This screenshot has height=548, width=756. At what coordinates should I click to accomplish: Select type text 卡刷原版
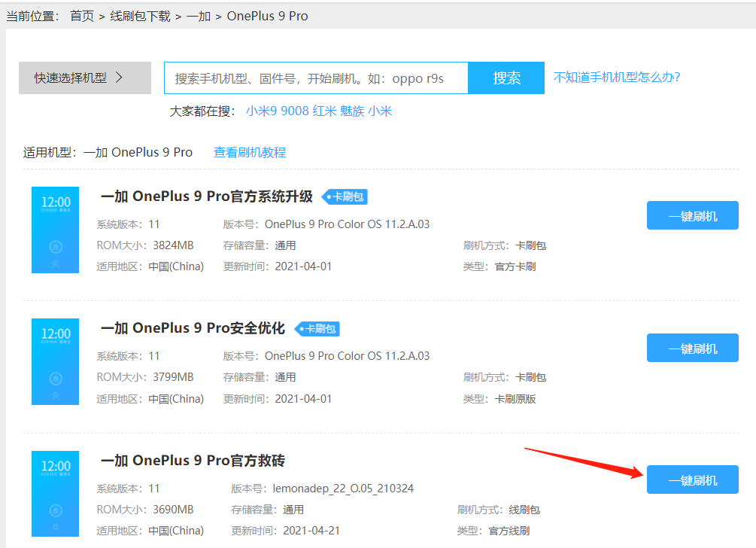[x=515, y=399]
